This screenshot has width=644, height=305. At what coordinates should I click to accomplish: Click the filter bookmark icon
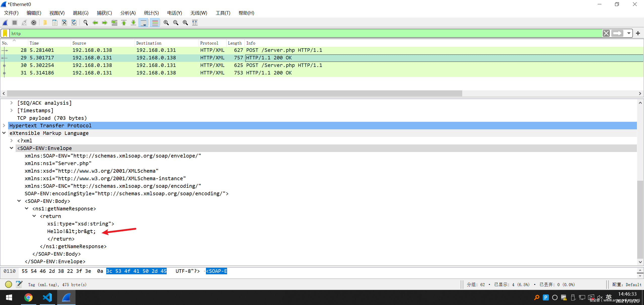(5, 33)
